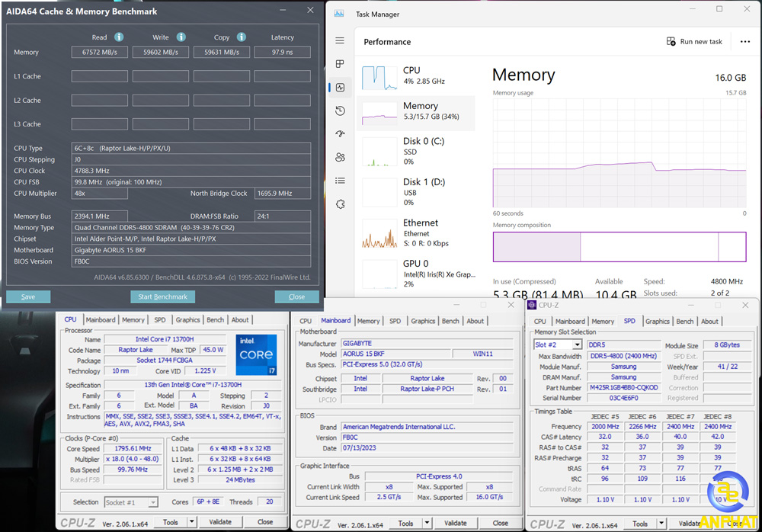This screenshot has width=762, height=532.
Task: Expand Tools dropdown arrow in right CPU-Z SPD window
Action: tap(661, 524)
